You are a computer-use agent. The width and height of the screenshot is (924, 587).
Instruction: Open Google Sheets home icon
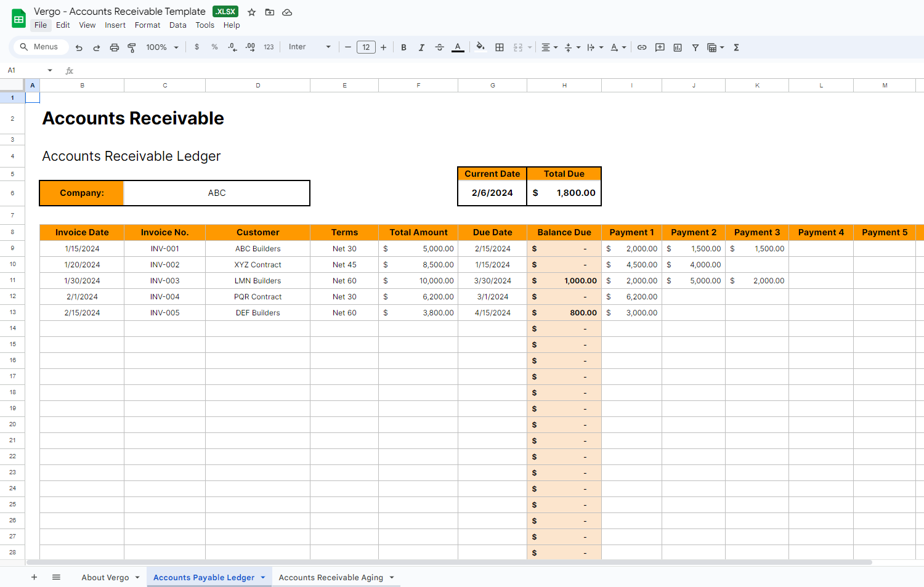tap(18, 18)
